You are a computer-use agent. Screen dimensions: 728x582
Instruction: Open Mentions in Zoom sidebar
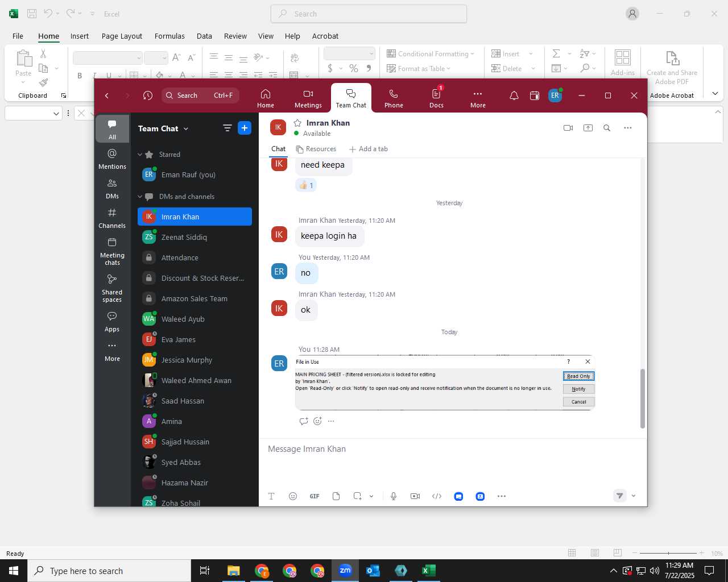[x=112, y=159]
